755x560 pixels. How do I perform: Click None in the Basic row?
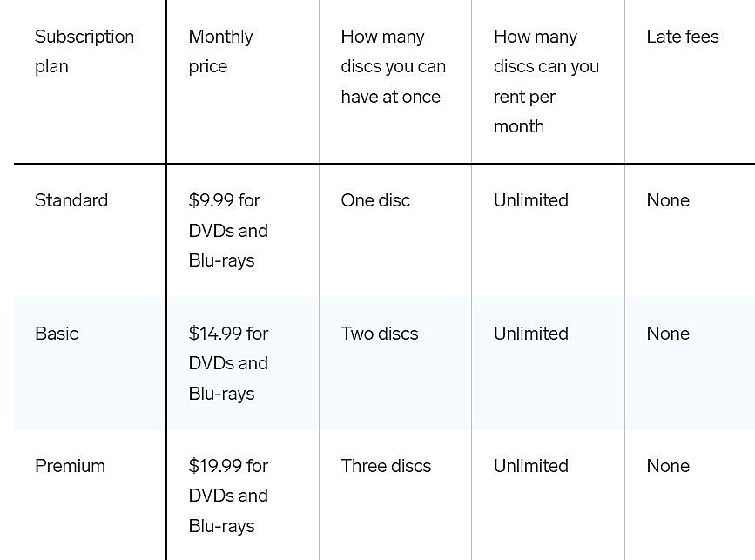(x=668, y=334)
